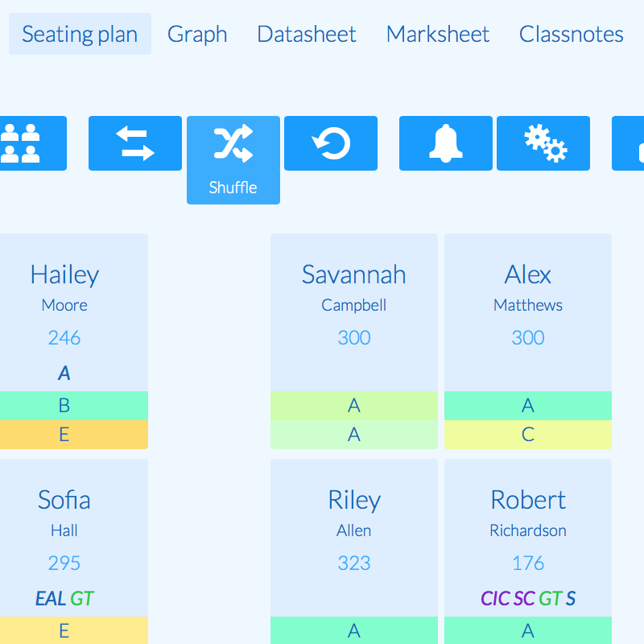Click the undo/reset seating icon
Screen dimensions: 644x644
[x=331, y=143]
